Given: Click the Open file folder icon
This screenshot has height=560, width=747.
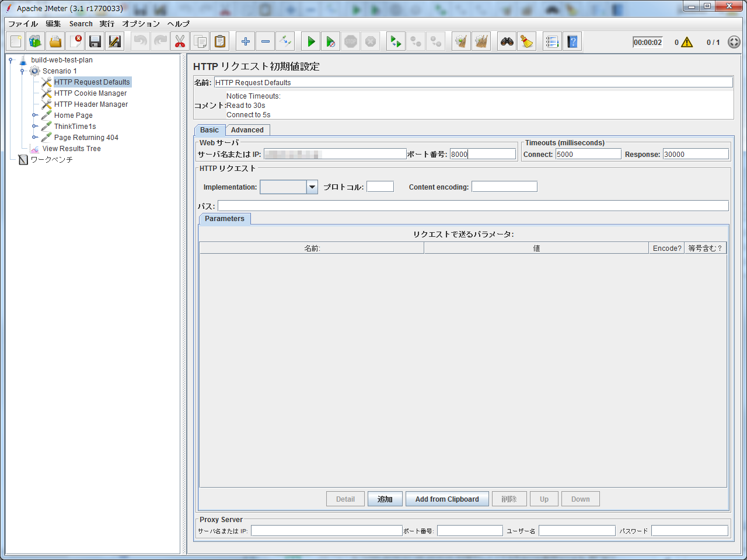Looking at the screenshot, I should (x=55, y=41).
